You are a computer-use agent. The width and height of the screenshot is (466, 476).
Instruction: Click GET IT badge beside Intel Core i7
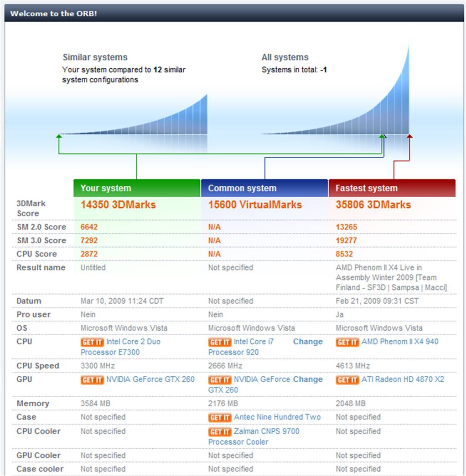coord(220,342)
